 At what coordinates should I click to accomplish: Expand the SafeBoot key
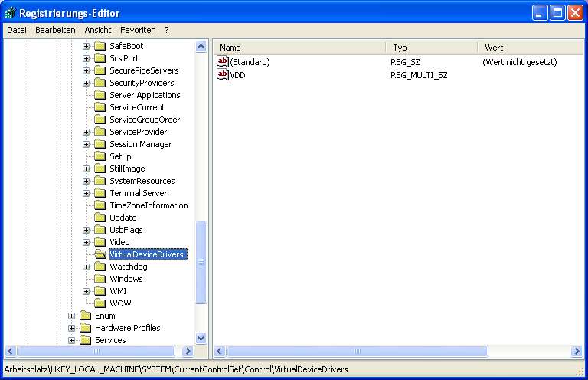pyautogui.click(x=87, y=46)
